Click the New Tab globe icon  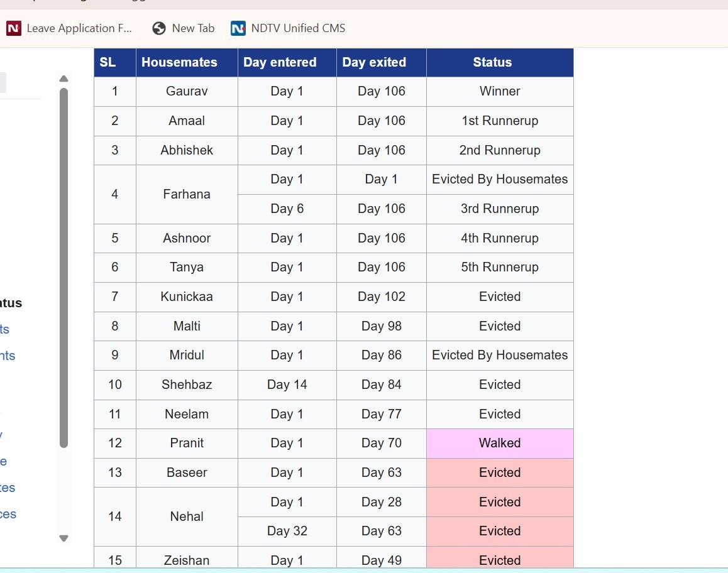click(x=159, y=28)
